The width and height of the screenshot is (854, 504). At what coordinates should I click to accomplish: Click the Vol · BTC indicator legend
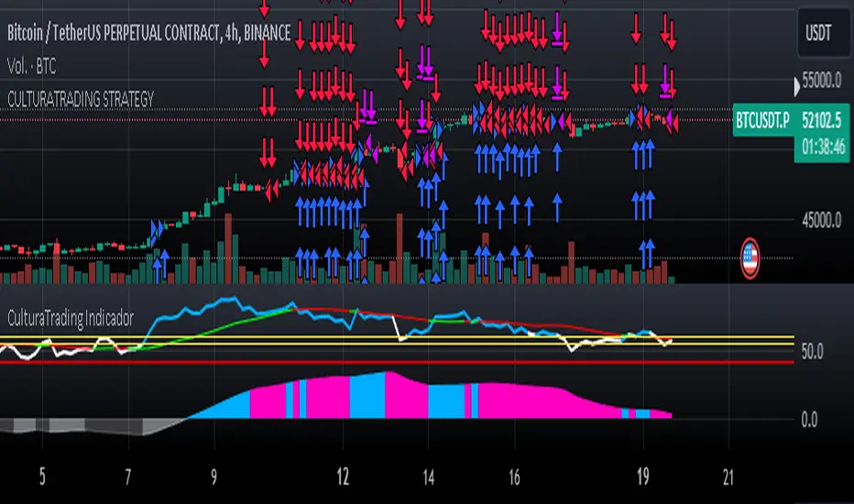tap(31, 67)
